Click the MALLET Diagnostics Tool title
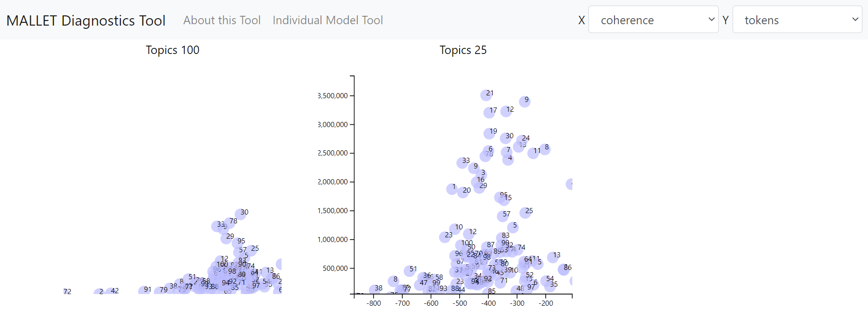This screenshot has height=329, width=868. [86, 20]
